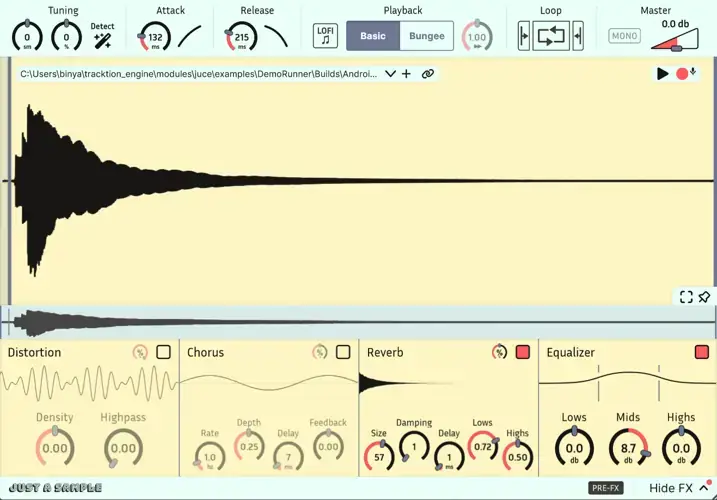Viewport: 717px width, 500px height.
Task: Enable the Chorus effect checkbox
Action: [x=343, y=352]
